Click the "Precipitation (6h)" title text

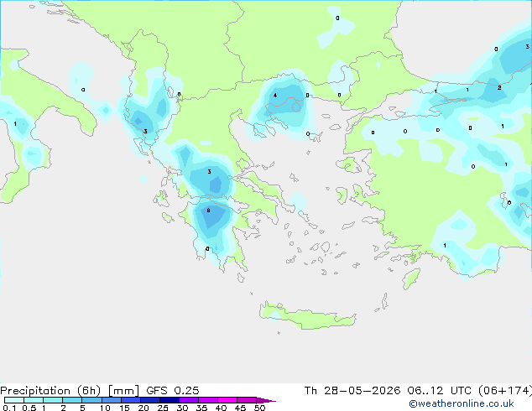tap(50, 391)
